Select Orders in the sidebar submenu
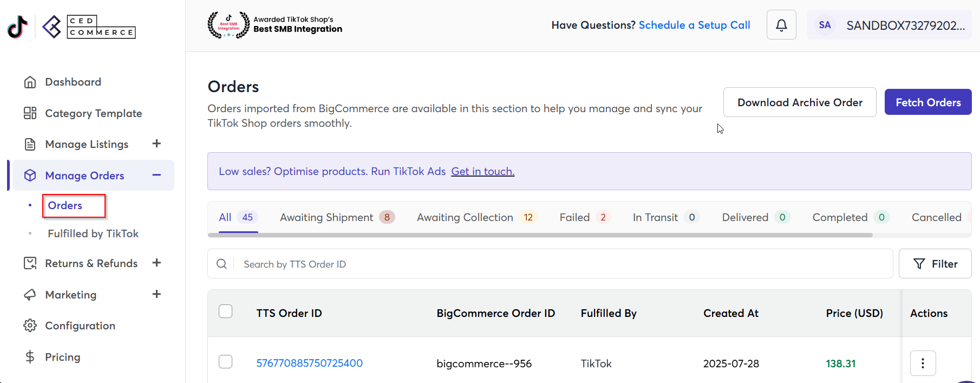This screenshot has width=980, height=383. coord(65,205)
